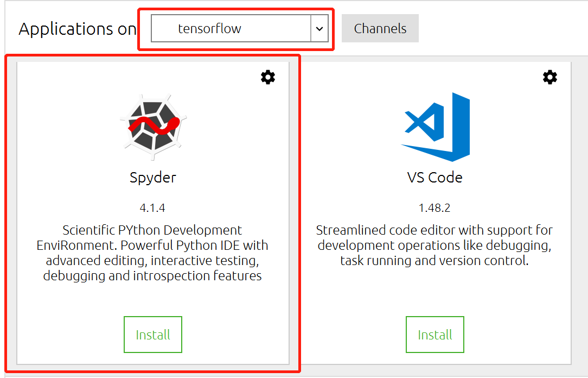588x378 pixels.
Task: Click the Spyder description paragraph
Action: pos(152,253)
